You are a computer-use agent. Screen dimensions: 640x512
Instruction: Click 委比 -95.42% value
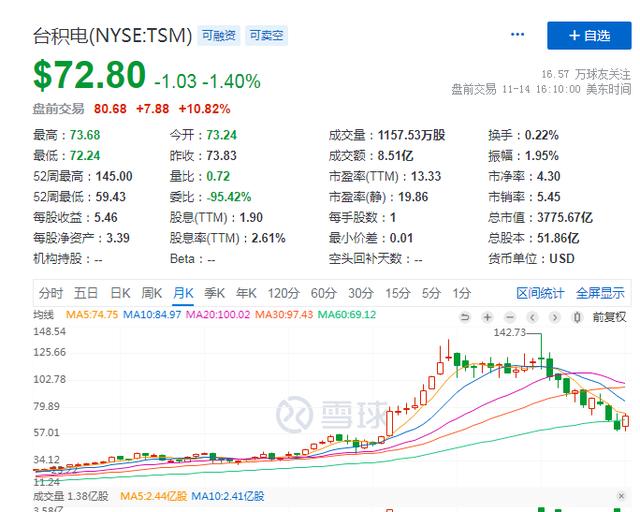point(229,197)
